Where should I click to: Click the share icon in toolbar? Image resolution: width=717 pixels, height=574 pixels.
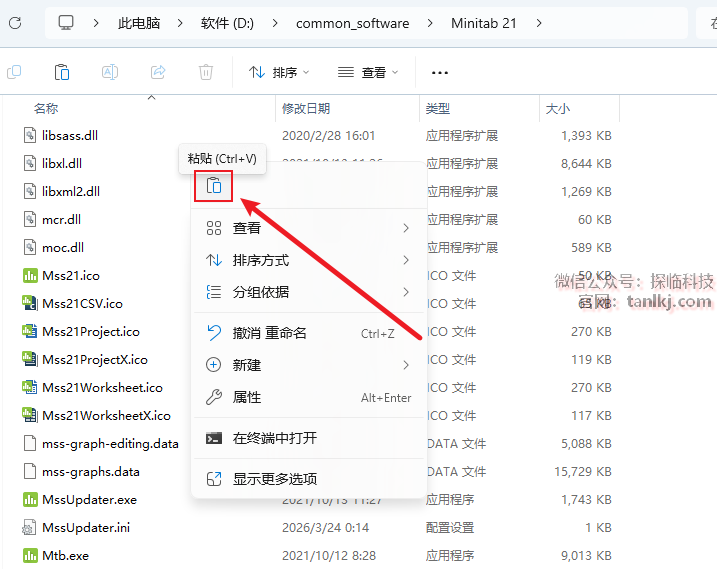pyautogui.click(x=158, y=72)
